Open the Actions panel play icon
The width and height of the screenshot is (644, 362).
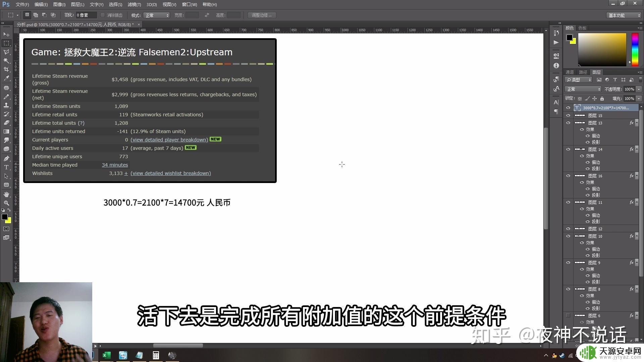click(x=556, y=42)
